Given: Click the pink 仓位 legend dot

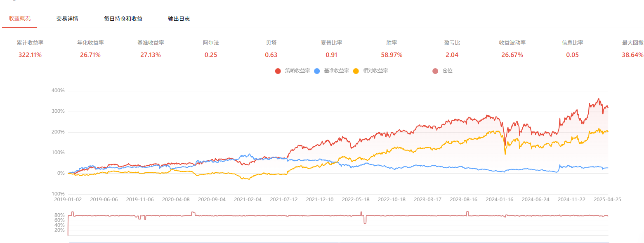Looking at the screenshot, I should click(435, 71).
